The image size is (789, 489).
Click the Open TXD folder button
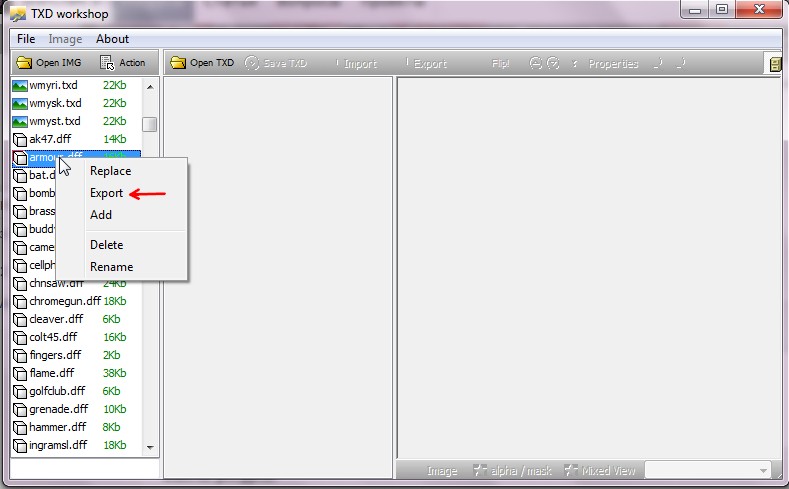click(202, 63)
